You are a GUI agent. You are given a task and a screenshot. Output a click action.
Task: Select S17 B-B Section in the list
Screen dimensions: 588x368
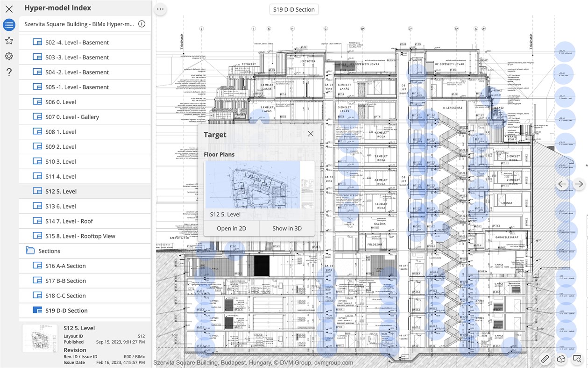click(66, 281)
